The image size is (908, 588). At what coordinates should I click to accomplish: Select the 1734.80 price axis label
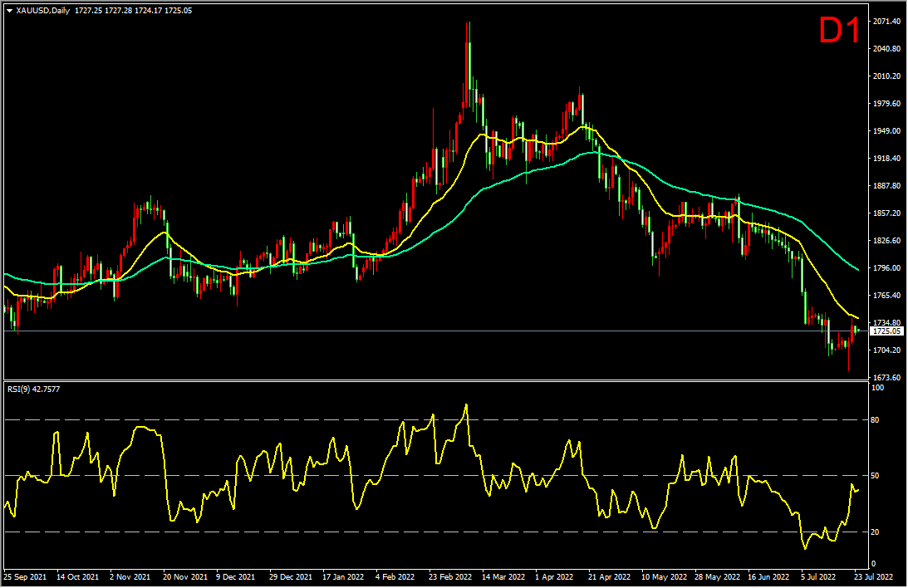(886, 323)
